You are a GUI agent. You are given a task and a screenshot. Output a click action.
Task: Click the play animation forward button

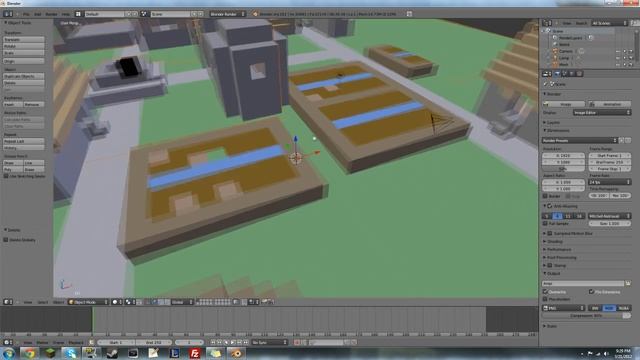pyautogui.click(x=233, y=342)
